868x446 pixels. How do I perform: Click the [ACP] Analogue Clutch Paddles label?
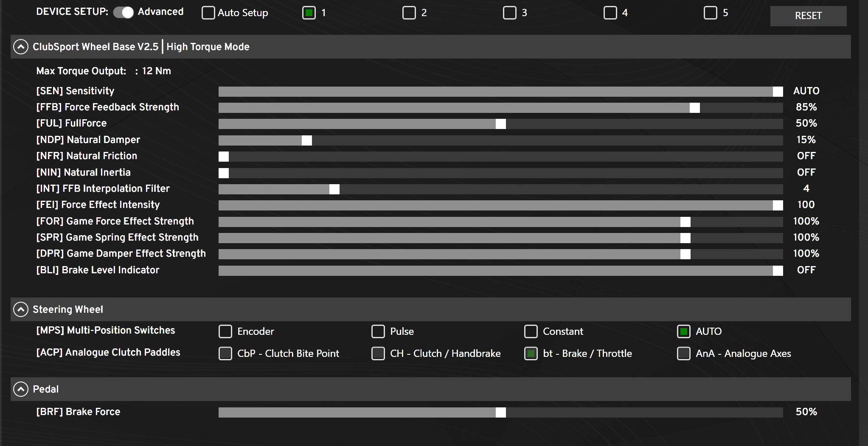coord(108,352)
